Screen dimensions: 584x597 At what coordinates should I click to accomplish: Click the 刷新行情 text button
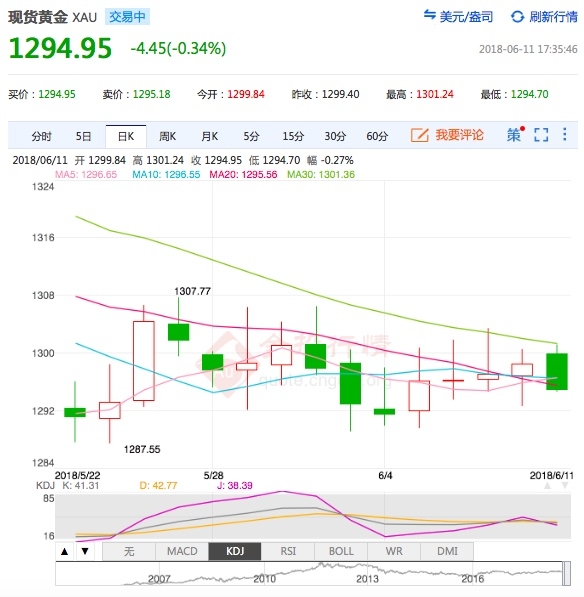point(554,17)
